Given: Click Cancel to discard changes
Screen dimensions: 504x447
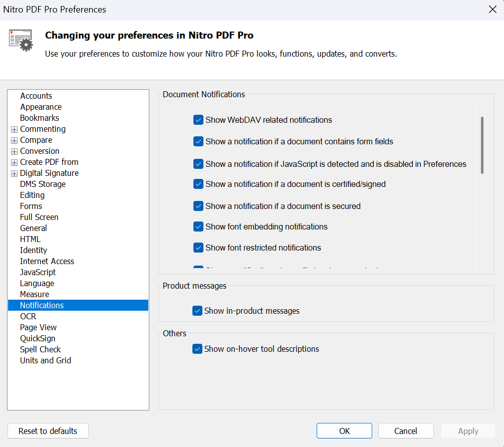Looking at the screenshot, I should point(406,431).
